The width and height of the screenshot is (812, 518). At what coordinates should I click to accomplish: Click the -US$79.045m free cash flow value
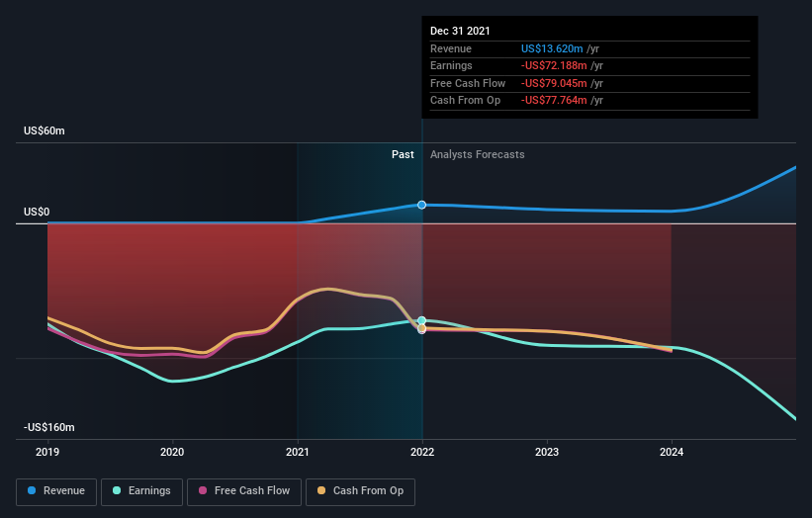tap(554, 83)
